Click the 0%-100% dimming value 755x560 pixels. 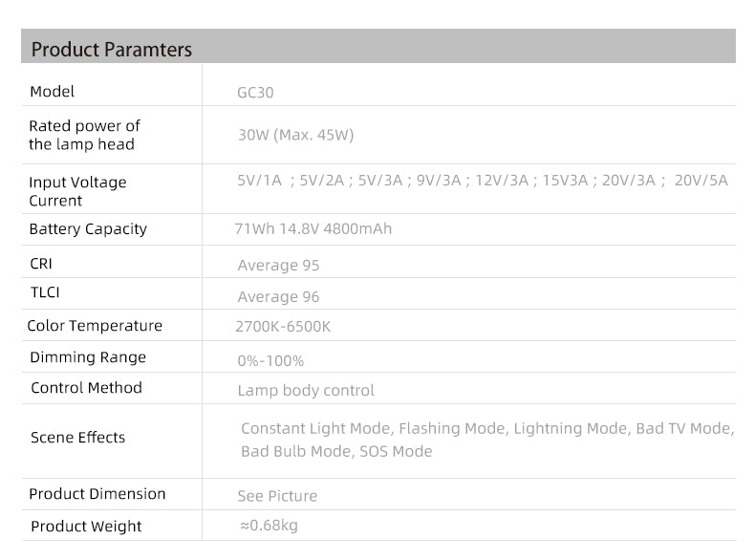coord(270,360)
